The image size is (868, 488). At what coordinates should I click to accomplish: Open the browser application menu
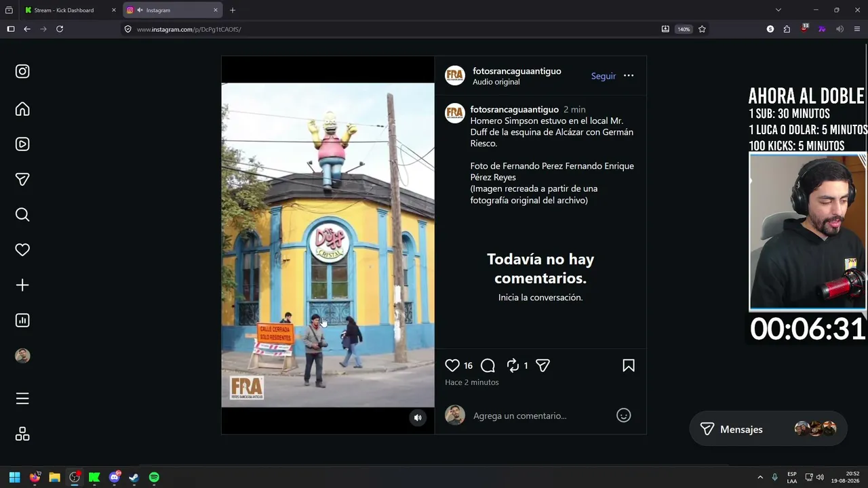[856, 29]
